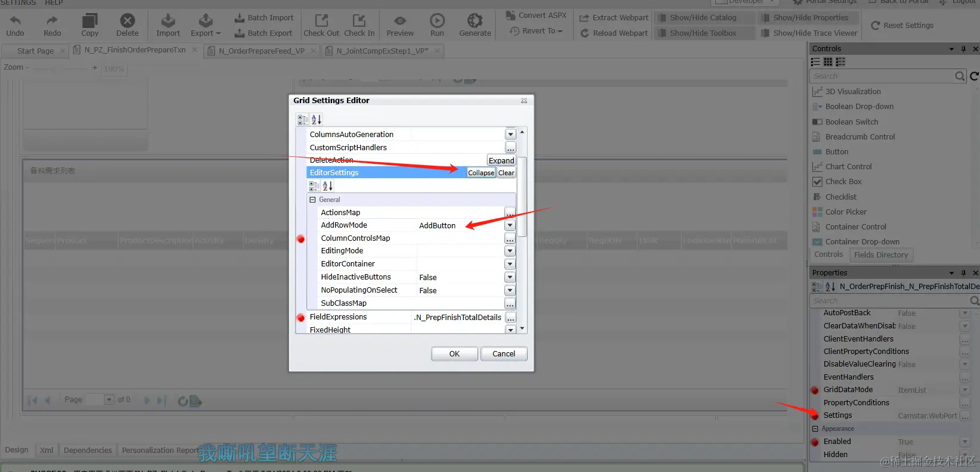
Task: Switch to the Fields Directory tab
Action: coord(881,255)
